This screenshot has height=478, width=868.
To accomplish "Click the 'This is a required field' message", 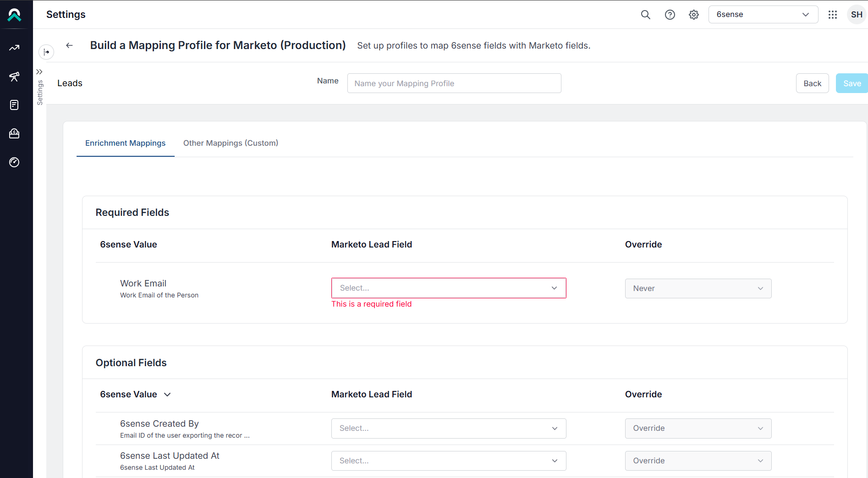I will click(x=371, y=304).
